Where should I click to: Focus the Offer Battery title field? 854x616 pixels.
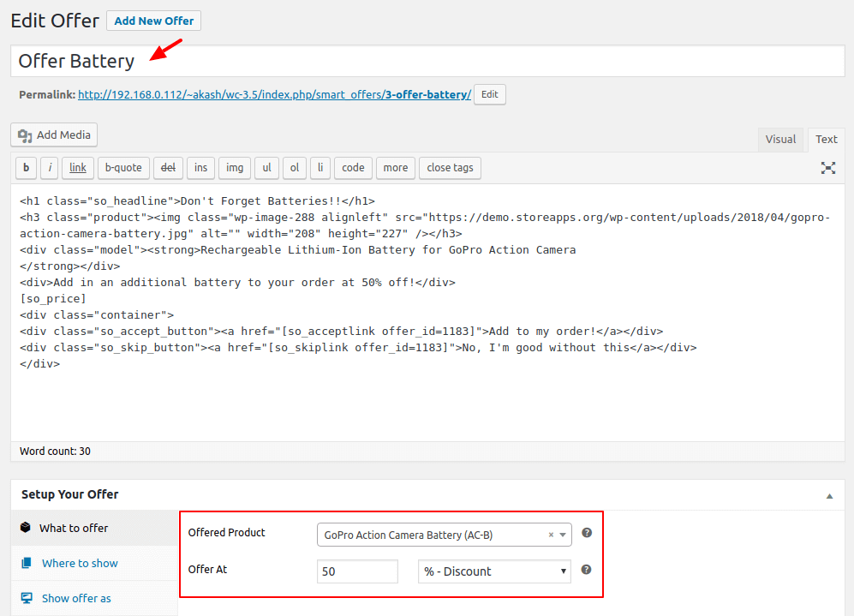click(x=427, y=61)
